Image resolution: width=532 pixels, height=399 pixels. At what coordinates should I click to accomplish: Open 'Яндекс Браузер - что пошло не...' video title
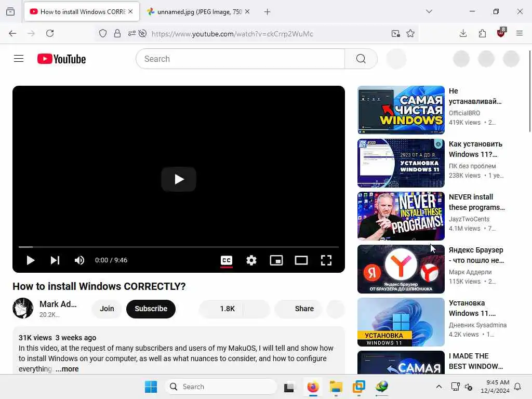click(476, 255)
